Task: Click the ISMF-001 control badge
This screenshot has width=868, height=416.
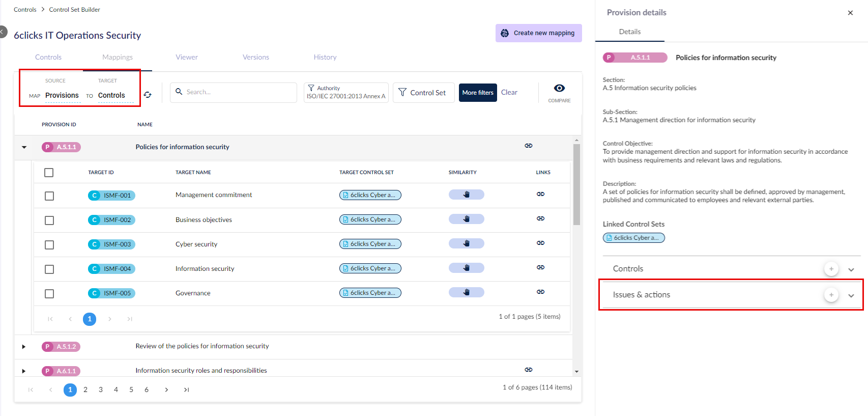Action: (111, 196)
